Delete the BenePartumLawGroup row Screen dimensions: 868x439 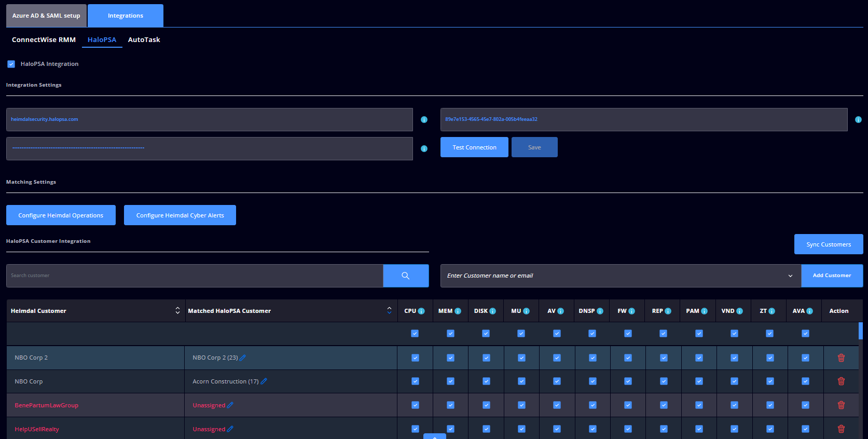(841, 405)
